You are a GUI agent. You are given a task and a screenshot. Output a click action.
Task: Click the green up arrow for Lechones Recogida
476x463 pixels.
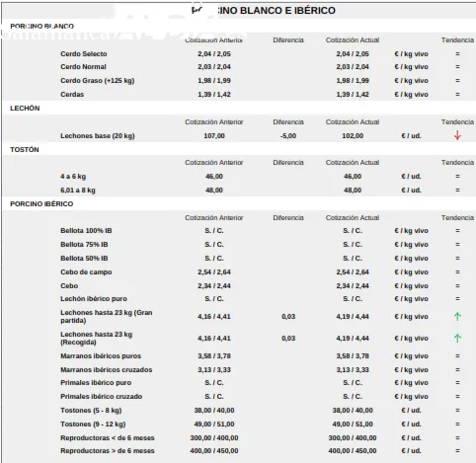click(x=457, y=339)
